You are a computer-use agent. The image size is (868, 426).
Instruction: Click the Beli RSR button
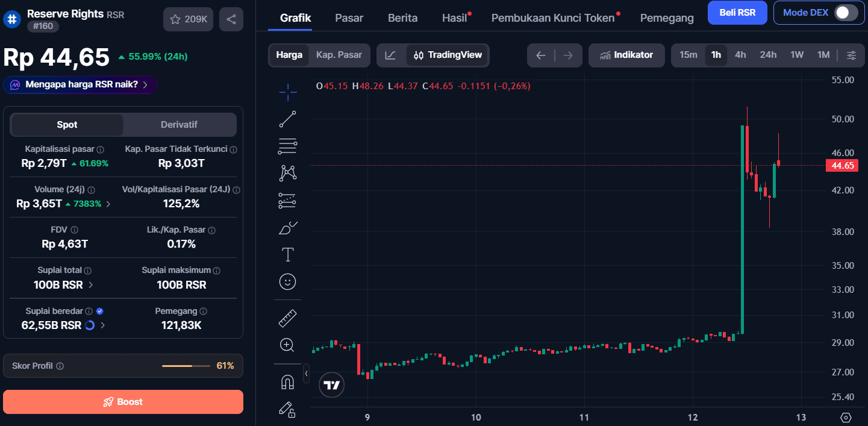[x=737, y=13]
